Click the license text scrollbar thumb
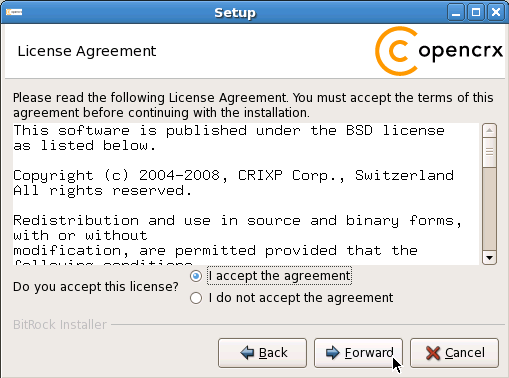The width and height of the screenshot is (509, 378). (489, 152)
